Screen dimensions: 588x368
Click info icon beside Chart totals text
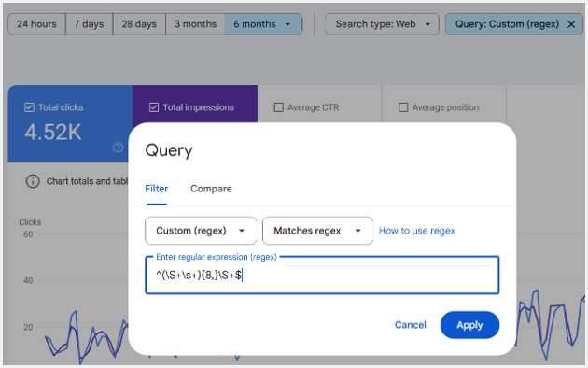[33, 181]
